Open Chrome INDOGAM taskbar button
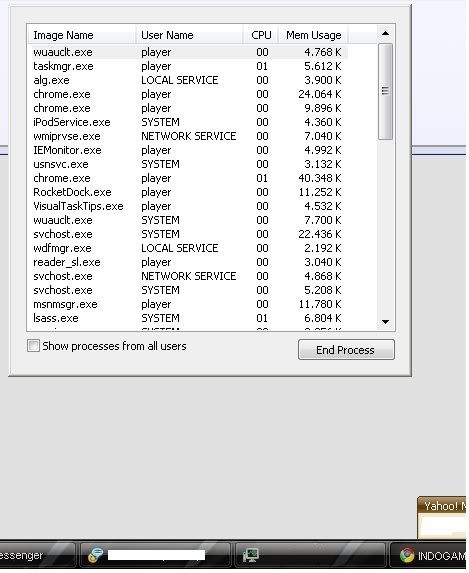469x573 pixels. point(428,555)
